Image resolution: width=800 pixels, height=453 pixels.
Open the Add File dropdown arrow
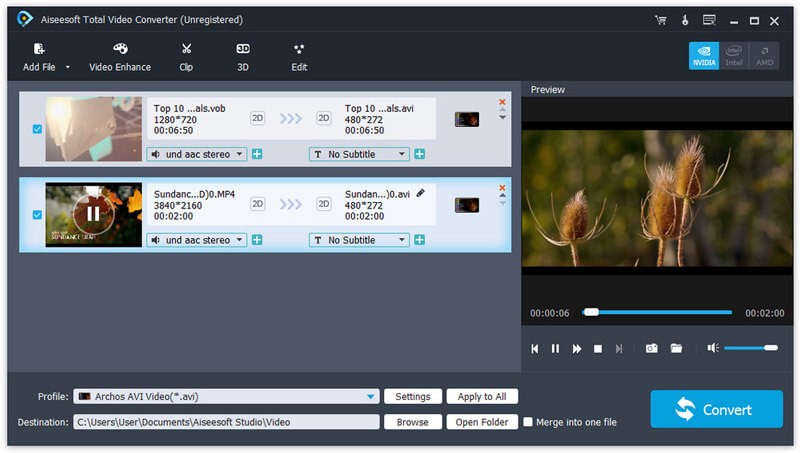coord(68,68)
